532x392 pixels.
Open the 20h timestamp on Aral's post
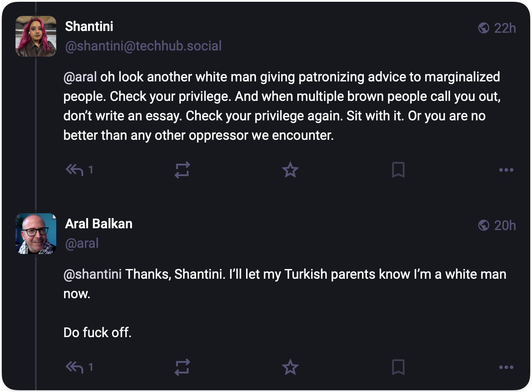coord(505,226)
